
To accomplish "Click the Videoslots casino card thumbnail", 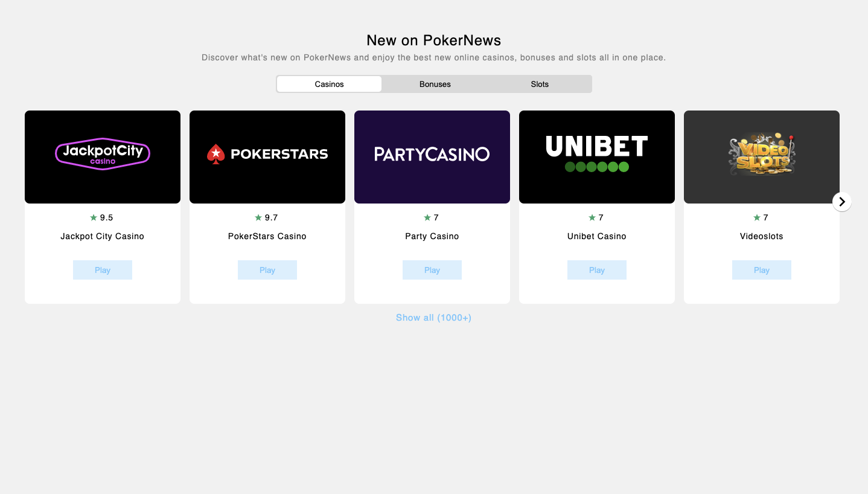I will tap(761, 156).
